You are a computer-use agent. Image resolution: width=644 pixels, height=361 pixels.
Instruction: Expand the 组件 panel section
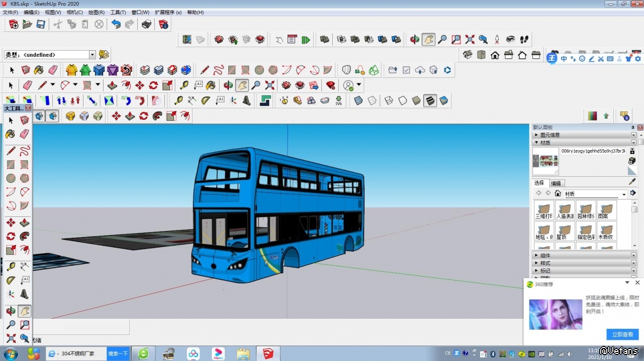[545, 256]
